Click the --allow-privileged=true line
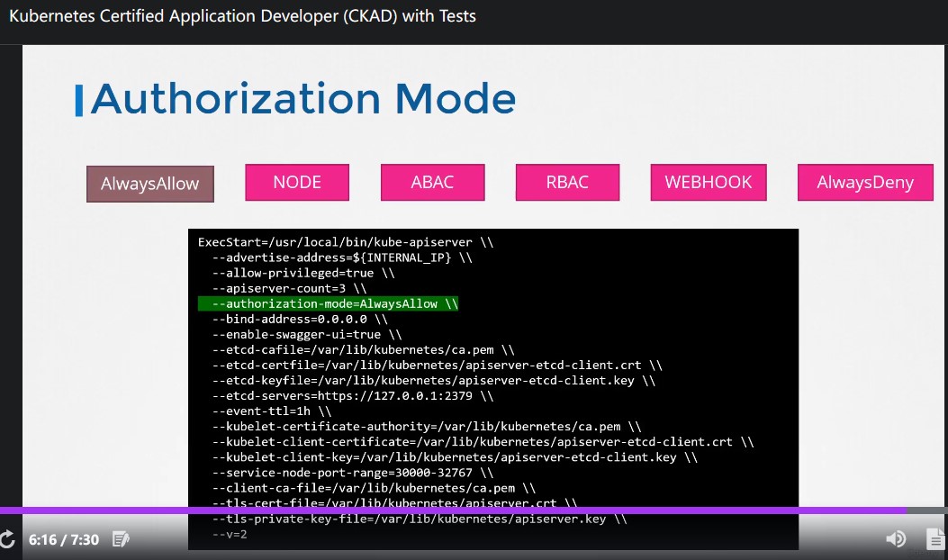948x560 pixels. (303, 273)
